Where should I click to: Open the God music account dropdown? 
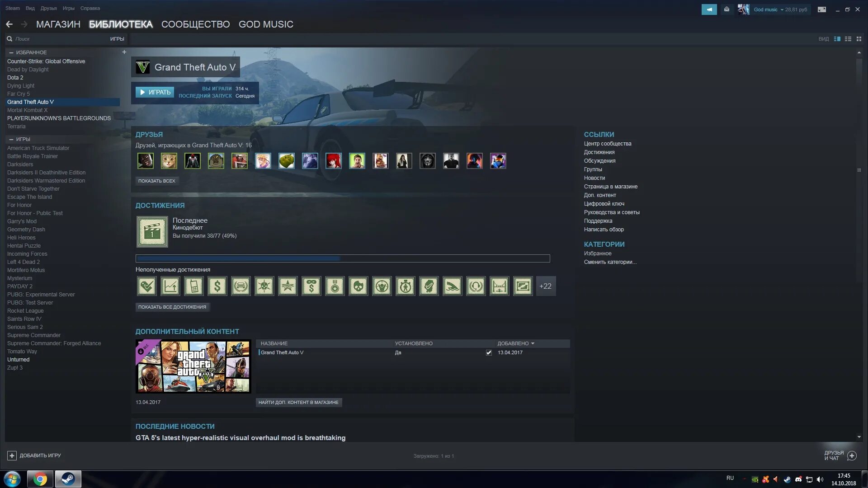point(782,9)
